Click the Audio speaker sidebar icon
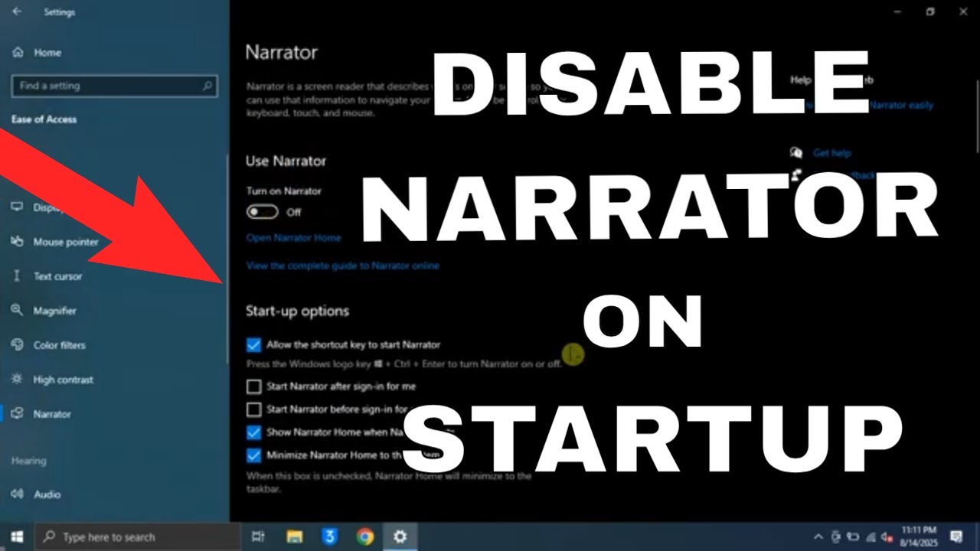980x551 pixels. (17, 494)
